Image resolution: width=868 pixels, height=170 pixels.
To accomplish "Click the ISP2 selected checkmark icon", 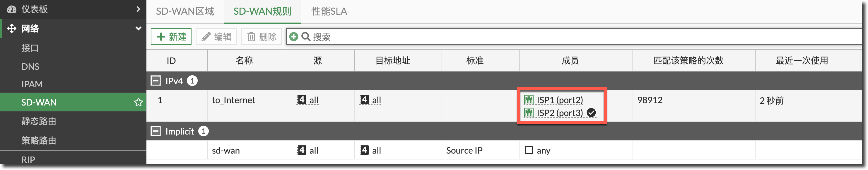I will [591, 113].
